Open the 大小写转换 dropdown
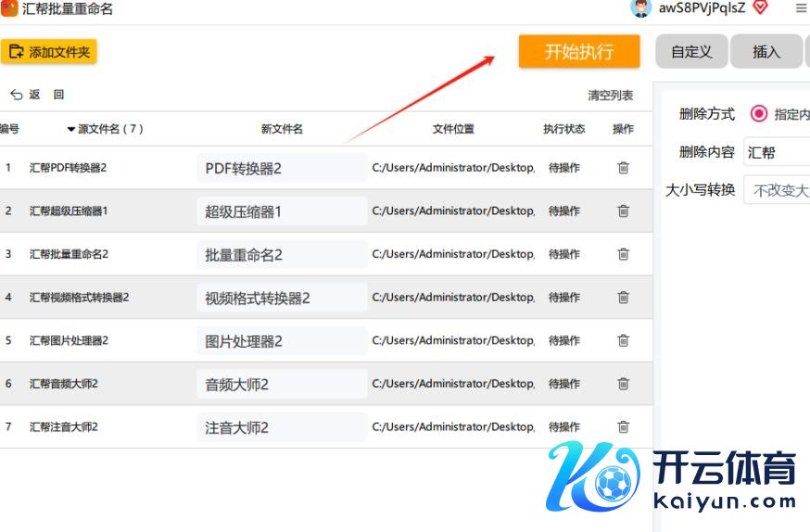Image resolution: width=810 pixels, height=532 pixels. [x=778, y=190]
